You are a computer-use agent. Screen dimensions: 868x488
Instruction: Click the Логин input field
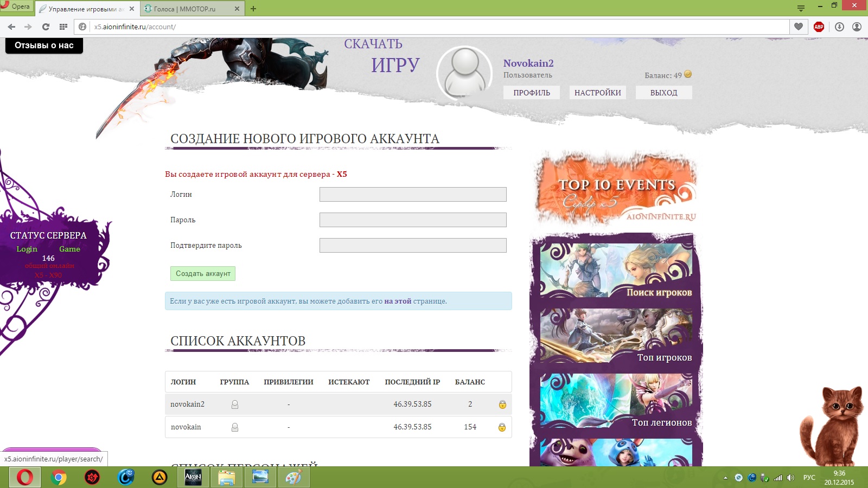coord(413,194)
